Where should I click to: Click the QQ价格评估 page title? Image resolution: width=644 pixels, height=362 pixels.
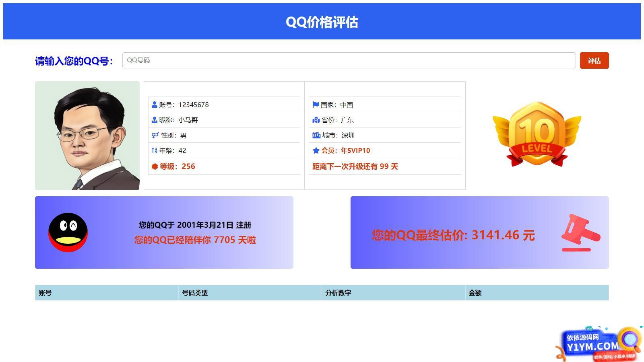(322, 22)
